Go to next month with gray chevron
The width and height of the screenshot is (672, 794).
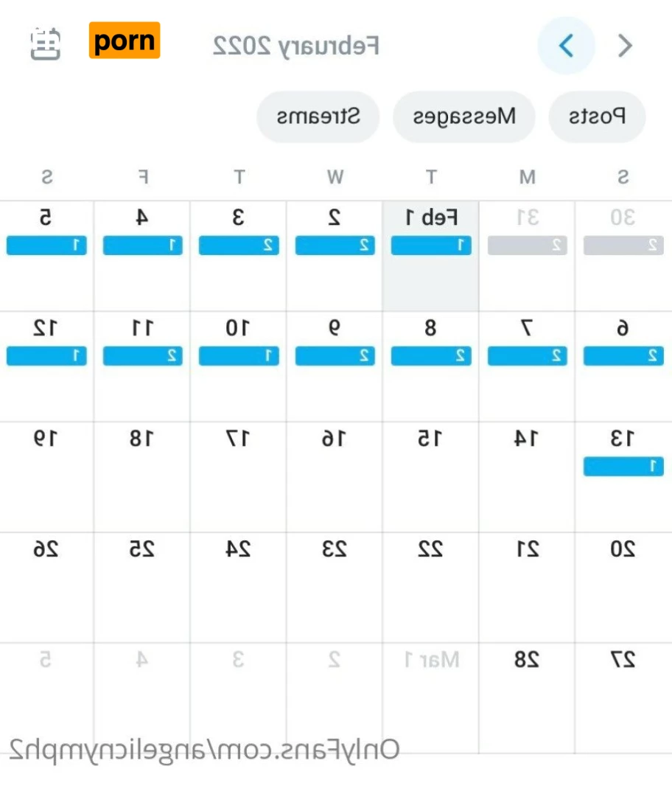click(x=625, y=46)
